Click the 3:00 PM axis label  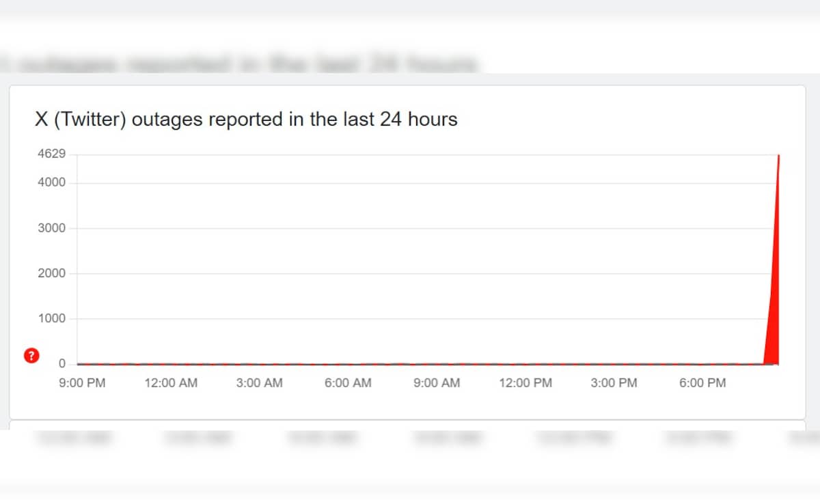point(614,383)
